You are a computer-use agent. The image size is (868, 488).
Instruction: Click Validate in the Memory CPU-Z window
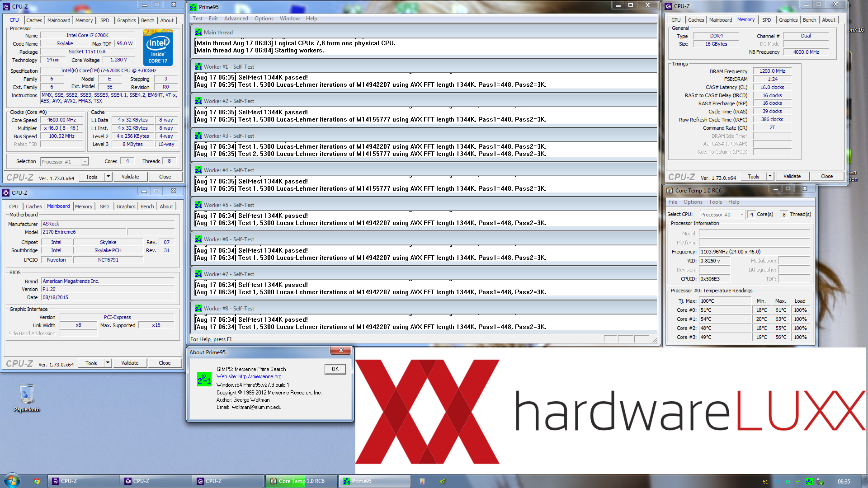tap(792, 176)
